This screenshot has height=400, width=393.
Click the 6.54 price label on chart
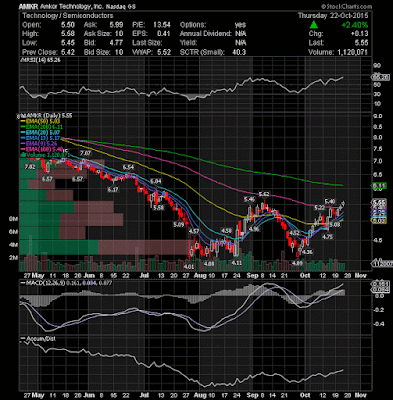coord(128,167)
